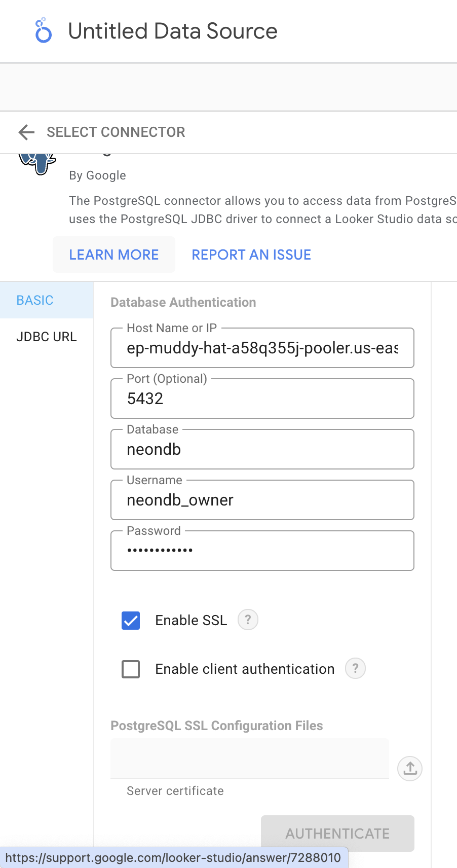Edit the Untitled Data Source title

[173, 31]
